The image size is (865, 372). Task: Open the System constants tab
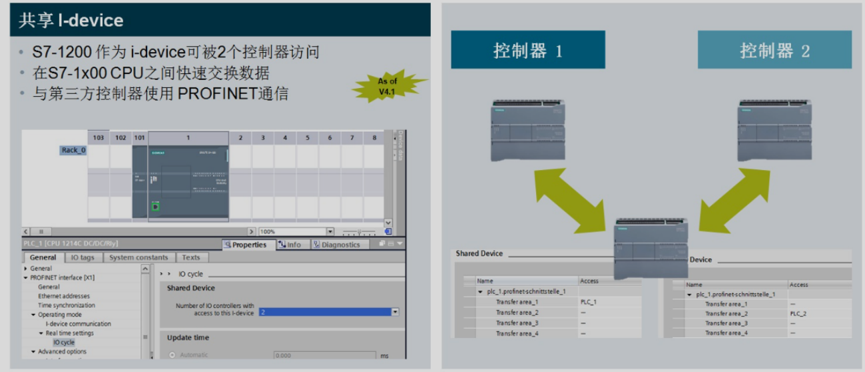pos(138,257)
